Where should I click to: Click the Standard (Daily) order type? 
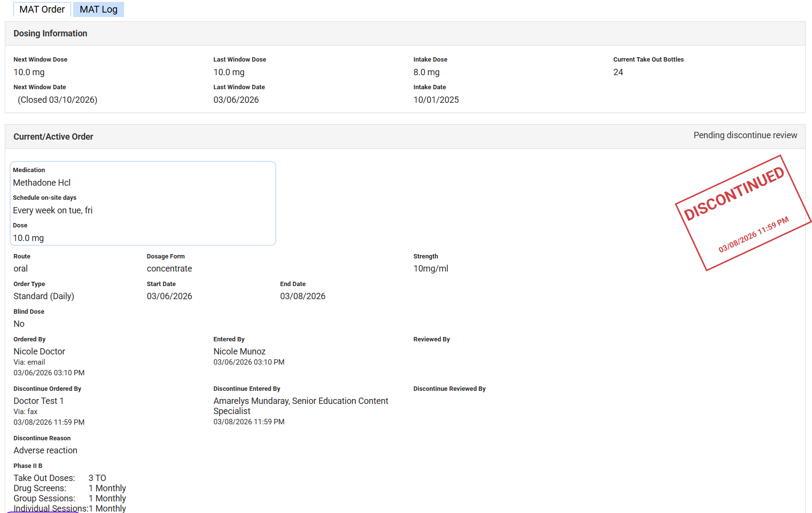(x=44, y=296)
